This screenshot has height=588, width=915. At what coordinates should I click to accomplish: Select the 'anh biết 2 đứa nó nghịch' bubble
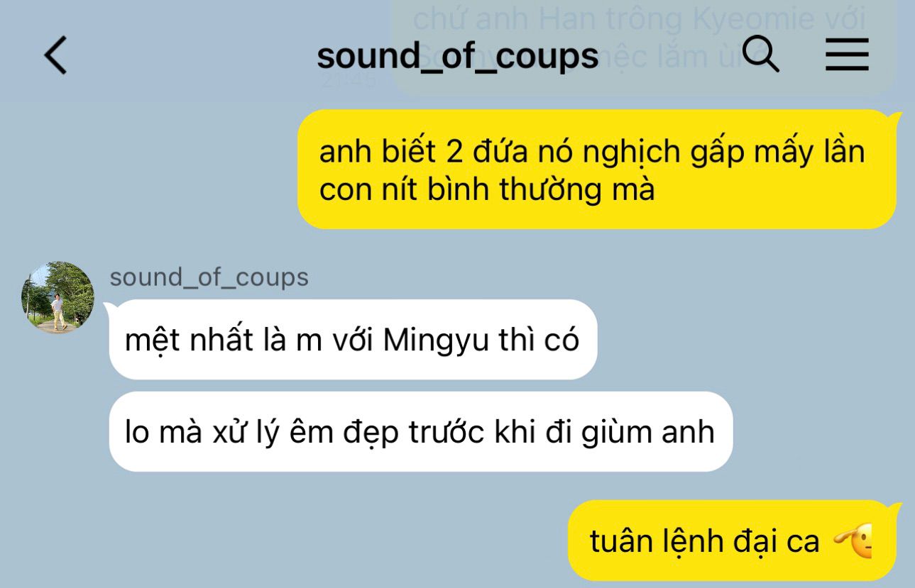click(597, 170)
